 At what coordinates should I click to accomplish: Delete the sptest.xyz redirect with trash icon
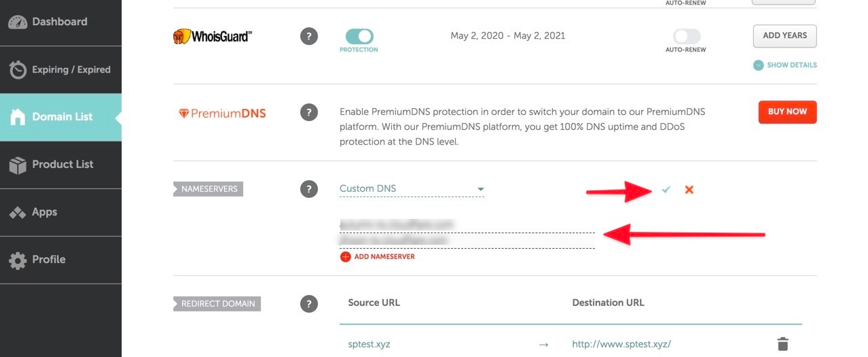click(x=782, y=344)
